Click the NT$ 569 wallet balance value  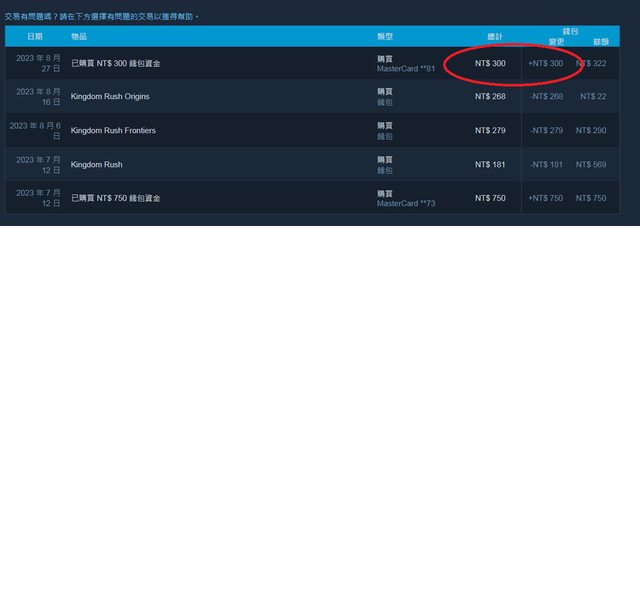pyautogui.click(x=592, y=164)
